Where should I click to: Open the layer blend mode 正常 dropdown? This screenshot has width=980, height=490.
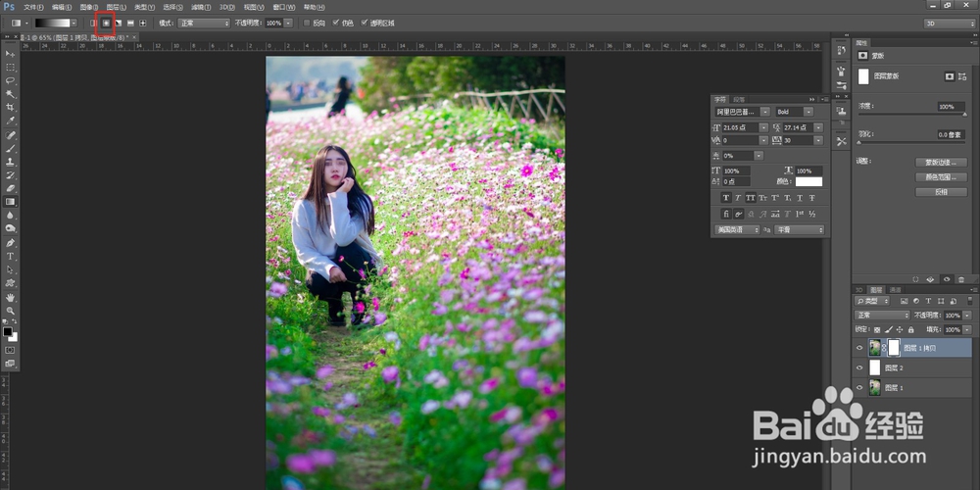coord(882,316)
